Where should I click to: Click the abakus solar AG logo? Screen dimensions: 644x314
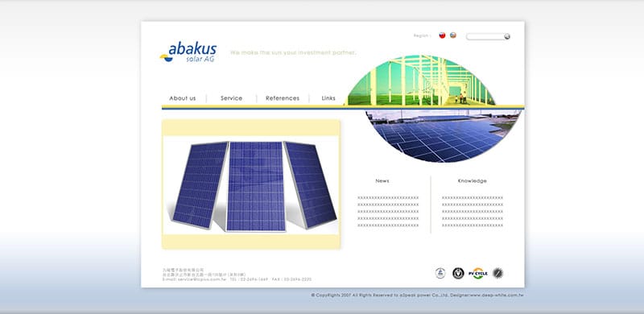(188, 52)
